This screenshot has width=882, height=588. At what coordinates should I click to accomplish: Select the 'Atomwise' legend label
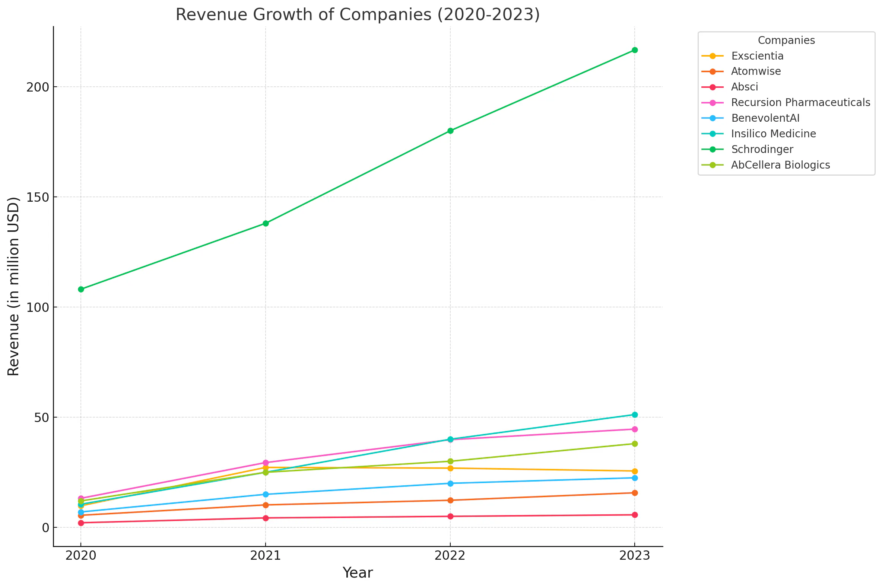(756, 71)
